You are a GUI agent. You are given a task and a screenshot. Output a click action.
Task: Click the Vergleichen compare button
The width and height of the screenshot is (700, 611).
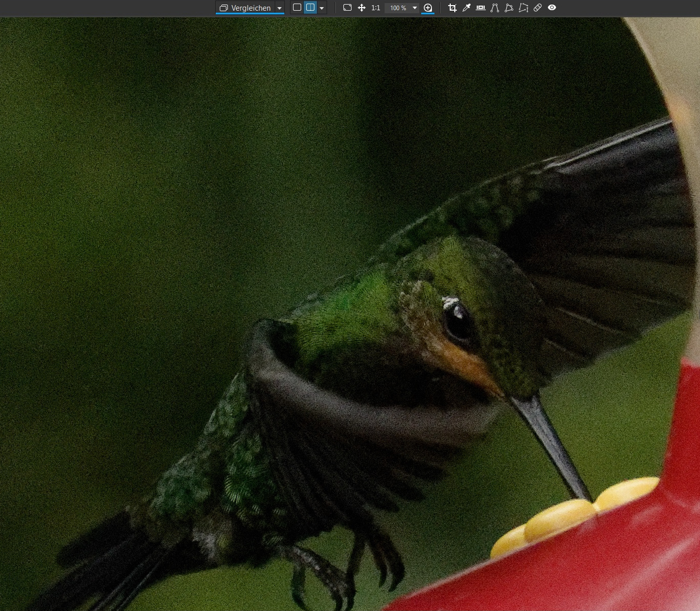click(245, 8)
